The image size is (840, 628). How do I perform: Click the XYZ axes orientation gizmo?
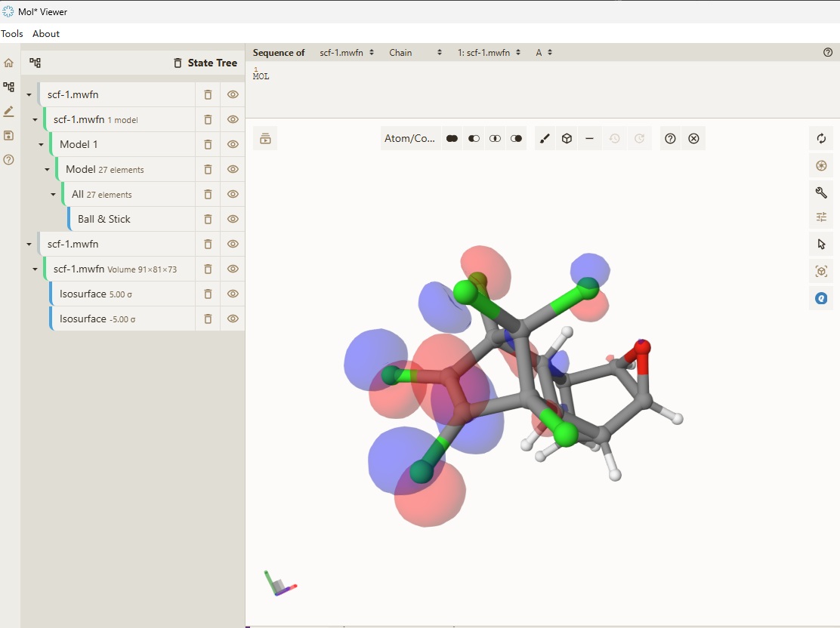[279, 584]
